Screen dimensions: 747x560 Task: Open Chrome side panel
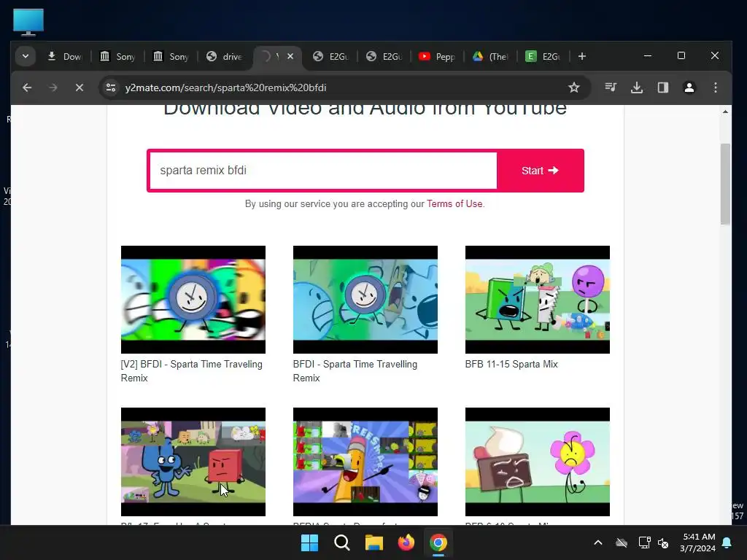click(x=663, y=87)
